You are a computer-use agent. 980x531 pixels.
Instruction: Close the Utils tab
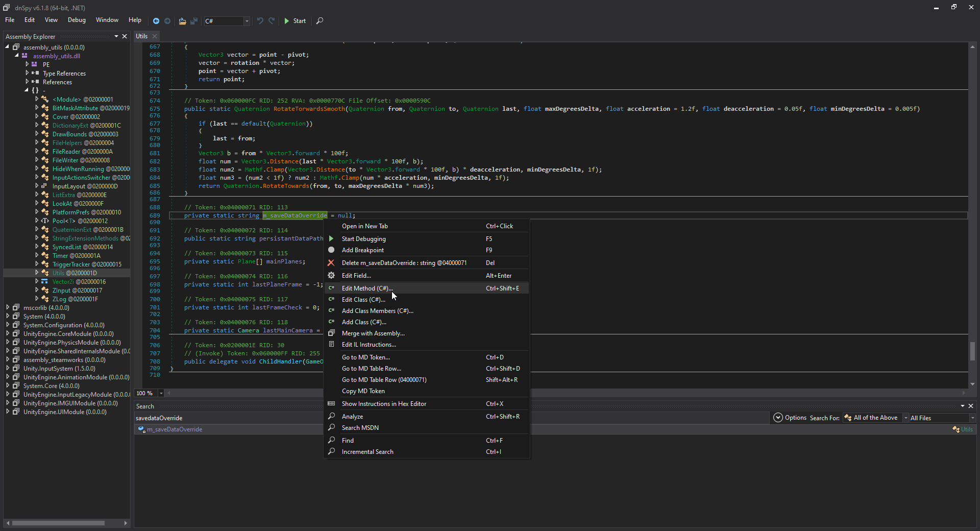[155, 36]
